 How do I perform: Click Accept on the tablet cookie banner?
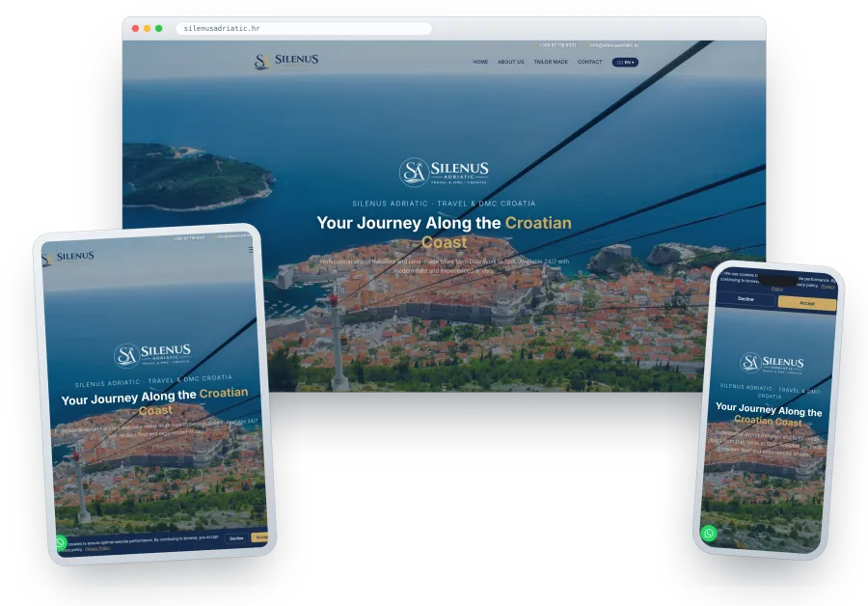click(260, 537)
